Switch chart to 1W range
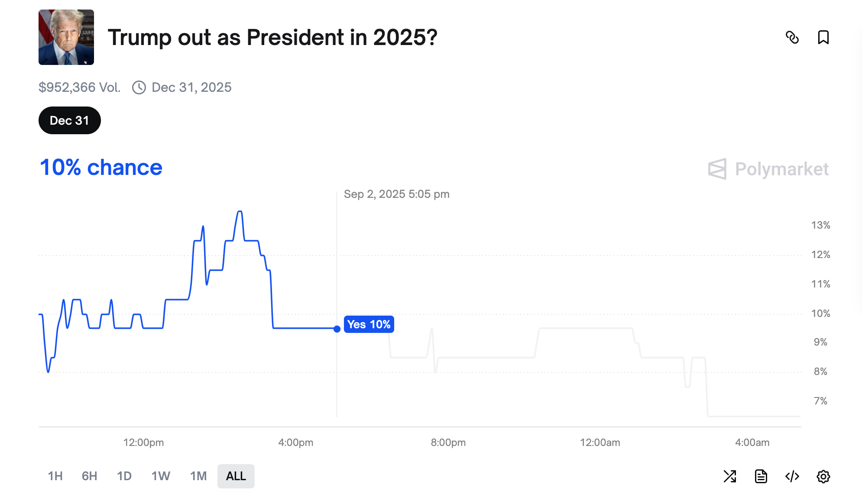 160,475
